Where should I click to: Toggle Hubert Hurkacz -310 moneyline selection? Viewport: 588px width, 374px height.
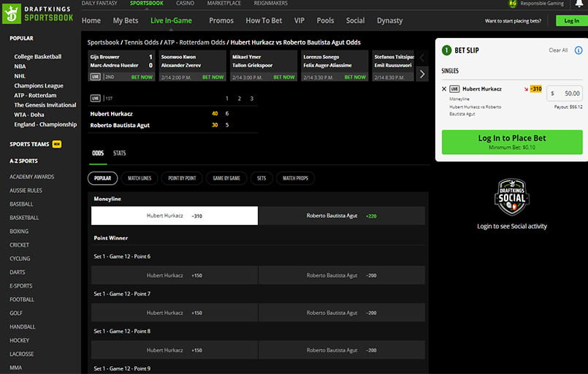[175, 215]
